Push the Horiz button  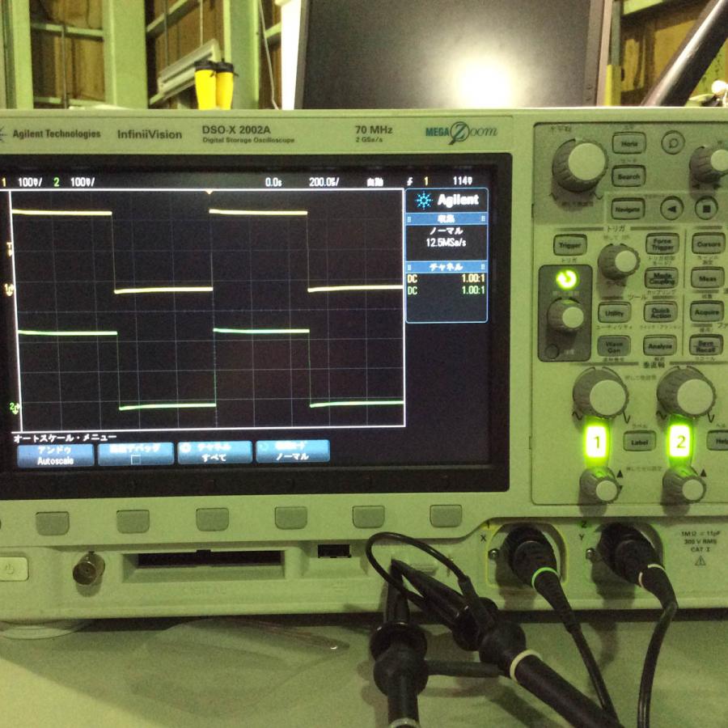click(629, 143)
